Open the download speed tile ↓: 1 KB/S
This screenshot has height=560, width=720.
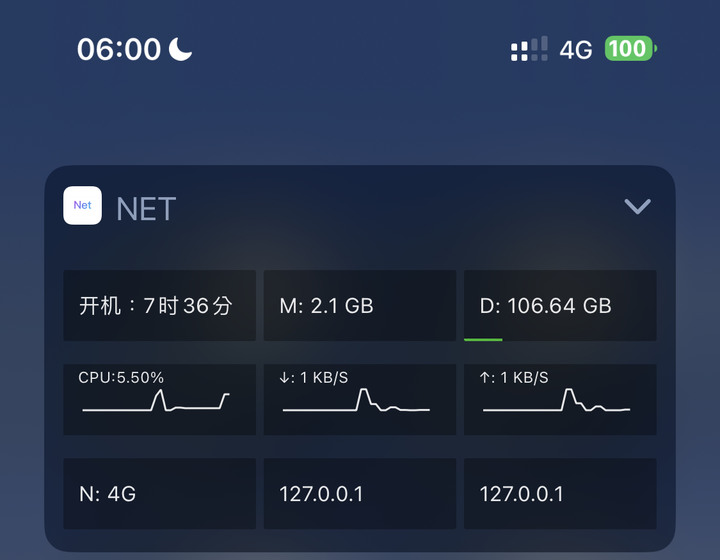360,399
